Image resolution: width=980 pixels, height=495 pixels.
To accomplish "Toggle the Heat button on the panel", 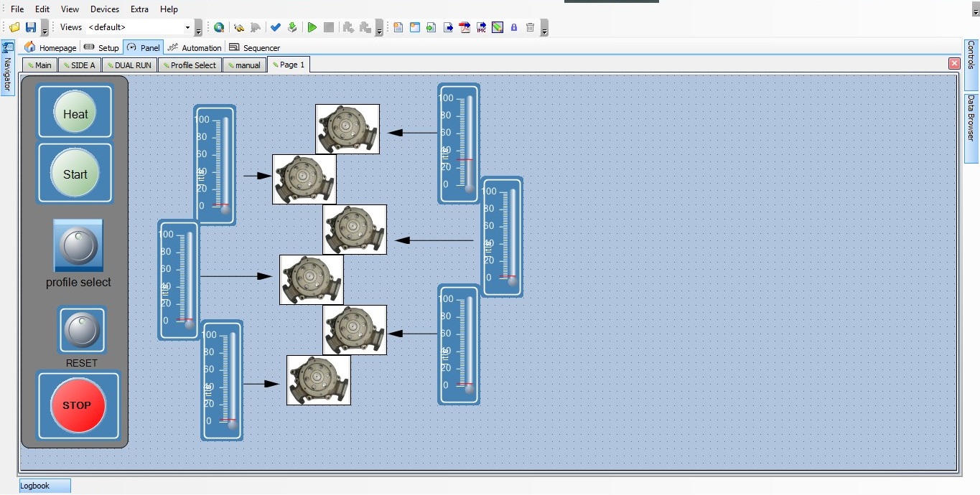I will click(x=75, y=113).
